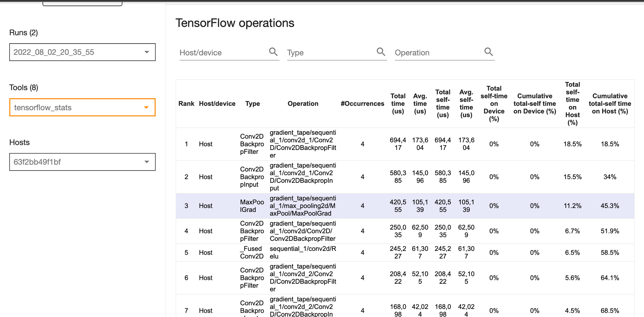The image size is (644, 317).
Task: Sort by Total self-time on Host (%) header
Action: click(572, 104)
